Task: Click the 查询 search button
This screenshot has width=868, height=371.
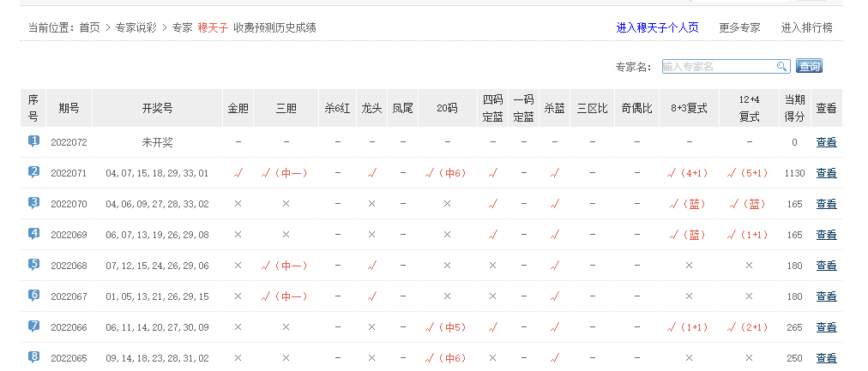Action: tap(809, 66)
